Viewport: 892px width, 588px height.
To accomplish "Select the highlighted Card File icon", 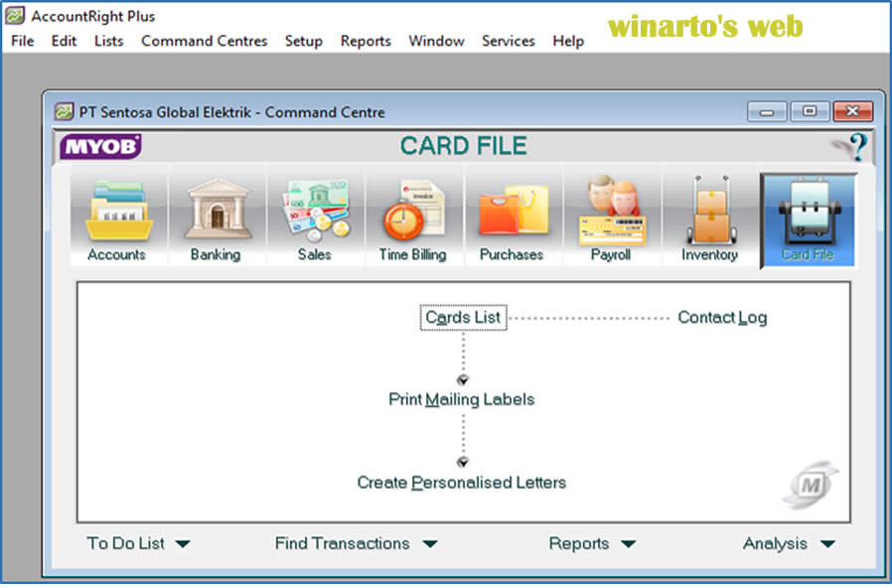I will pos(808,214).
